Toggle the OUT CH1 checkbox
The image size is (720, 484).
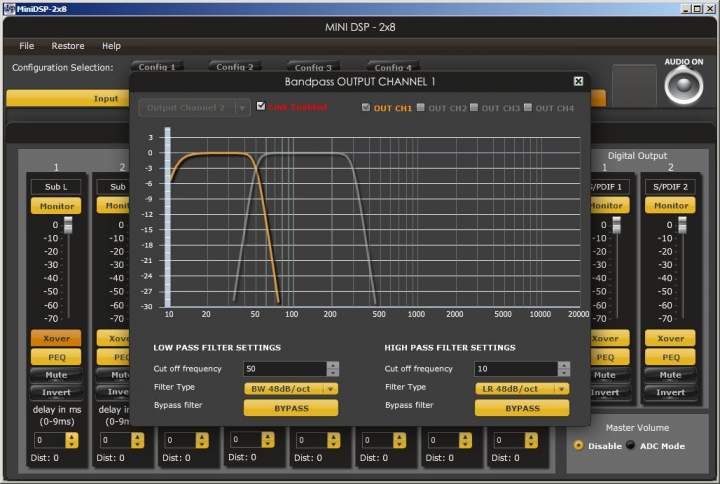(x=366, y=107)
